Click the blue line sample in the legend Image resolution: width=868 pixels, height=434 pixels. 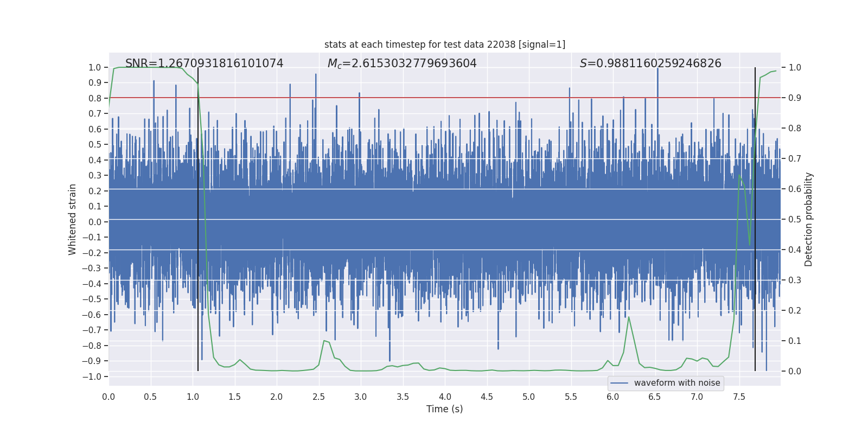click(620, 383)
